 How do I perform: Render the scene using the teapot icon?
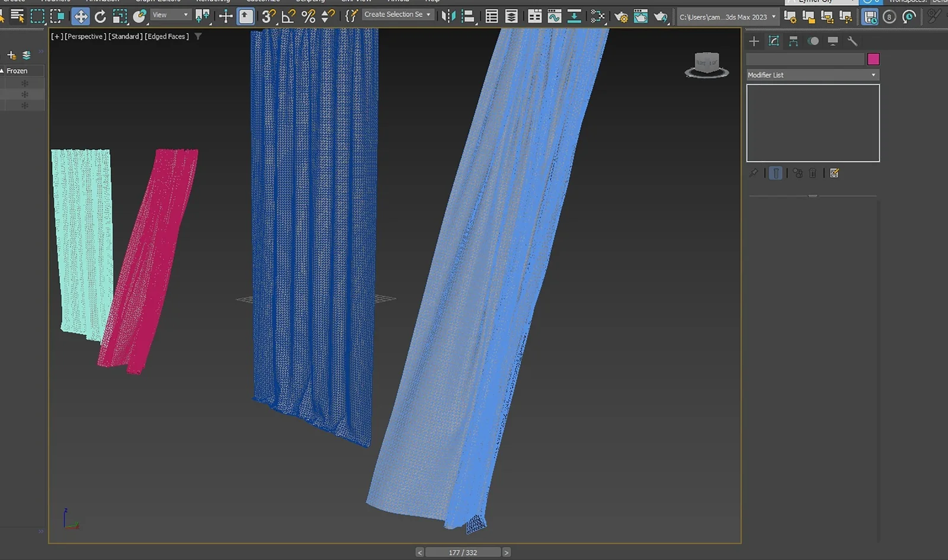tap(660, 17)
